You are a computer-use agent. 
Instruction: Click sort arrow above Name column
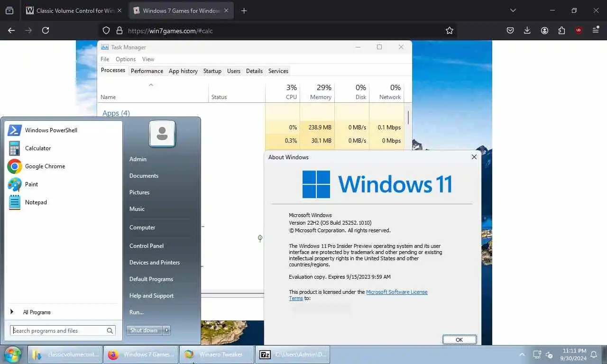pos(151,85)
